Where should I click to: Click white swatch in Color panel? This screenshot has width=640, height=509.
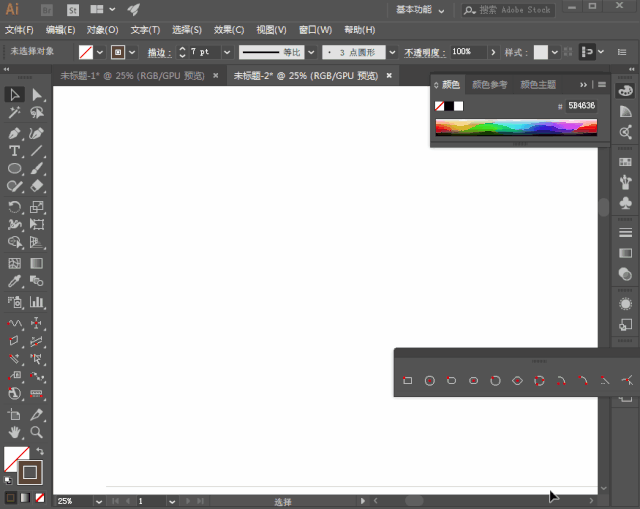pyautogui.click(x=459, y=106)
